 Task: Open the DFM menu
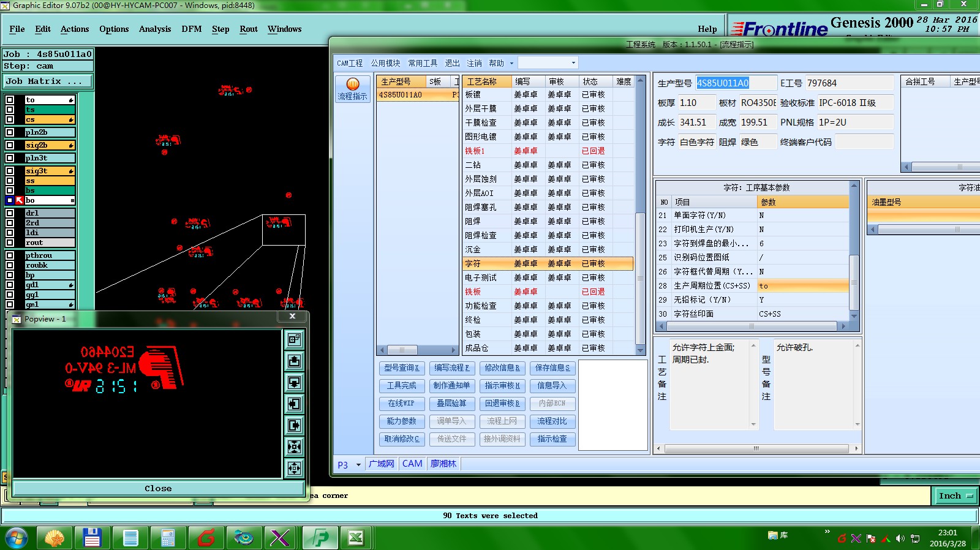pos(192,29)
